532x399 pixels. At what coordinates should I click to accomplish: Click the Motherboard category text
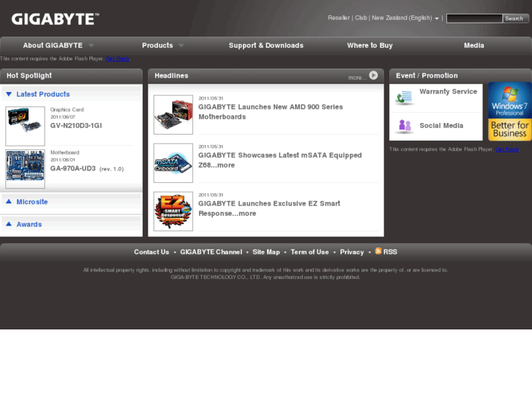[x=64, y=152]
